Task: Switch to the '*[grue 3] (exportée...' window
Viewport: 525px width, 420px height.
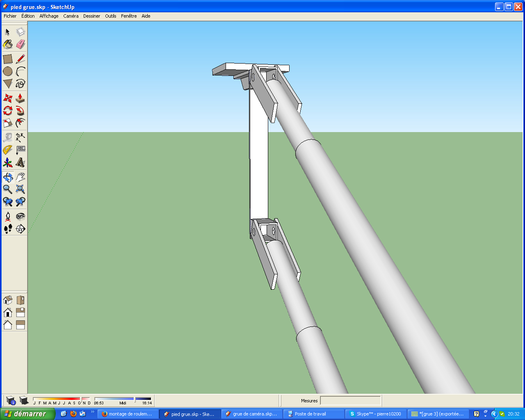Action: coord(438,414)
